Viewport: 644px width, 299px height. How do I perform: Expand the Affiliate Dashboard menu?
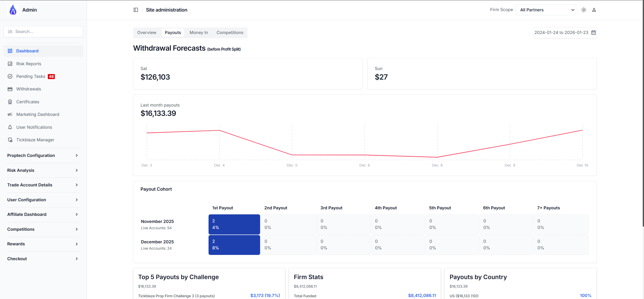43,214
